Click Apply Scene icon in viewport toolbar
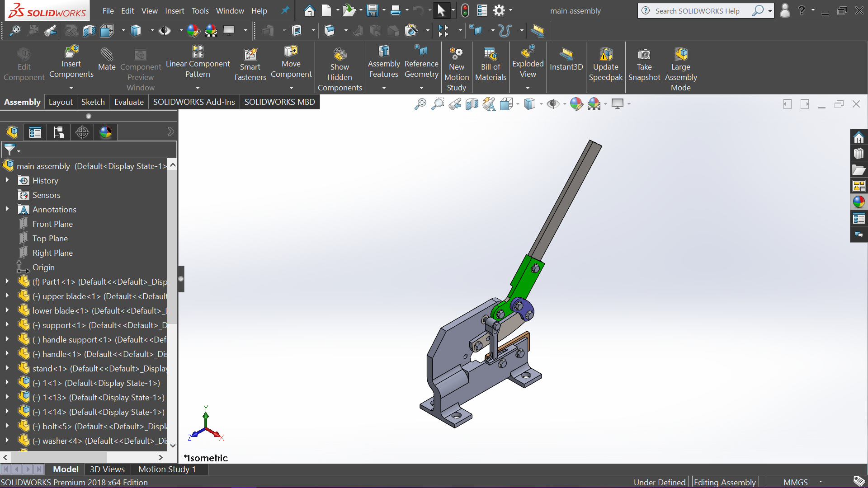The height and width of the screenshot is (488, 868). click(x=594, y=104)
